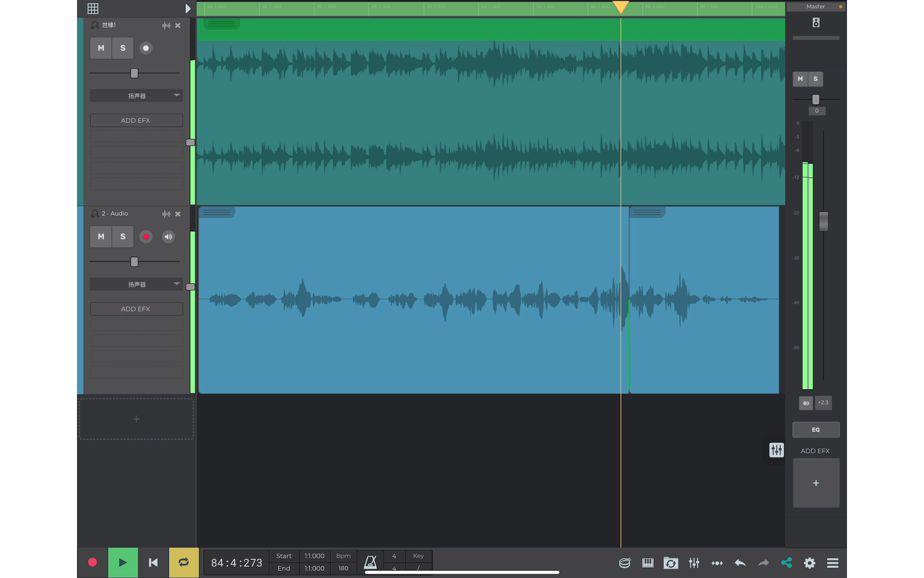
Task: Click the +2.3 peak level value
Action: 823,403
